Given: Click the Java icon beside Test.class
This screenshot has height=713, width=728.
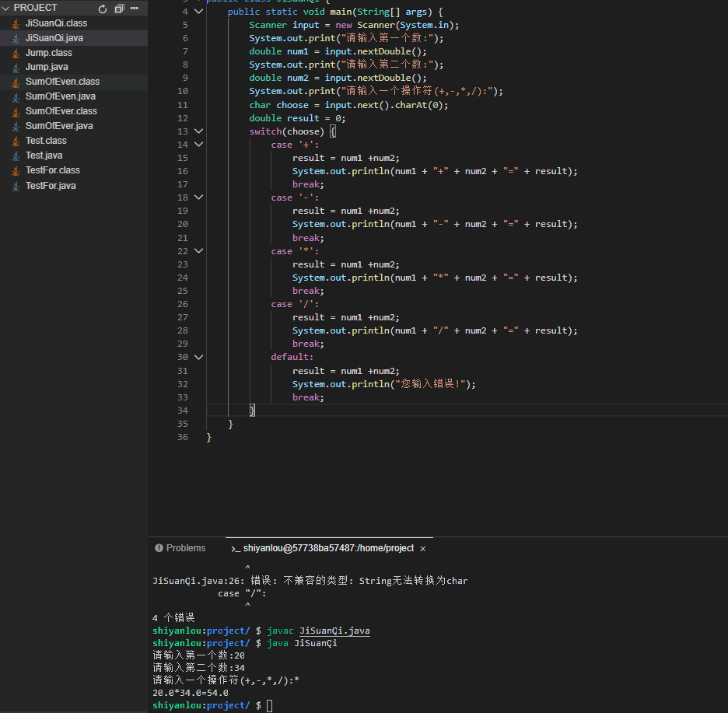Looking at the screenshot, I should tap(16, 141).
